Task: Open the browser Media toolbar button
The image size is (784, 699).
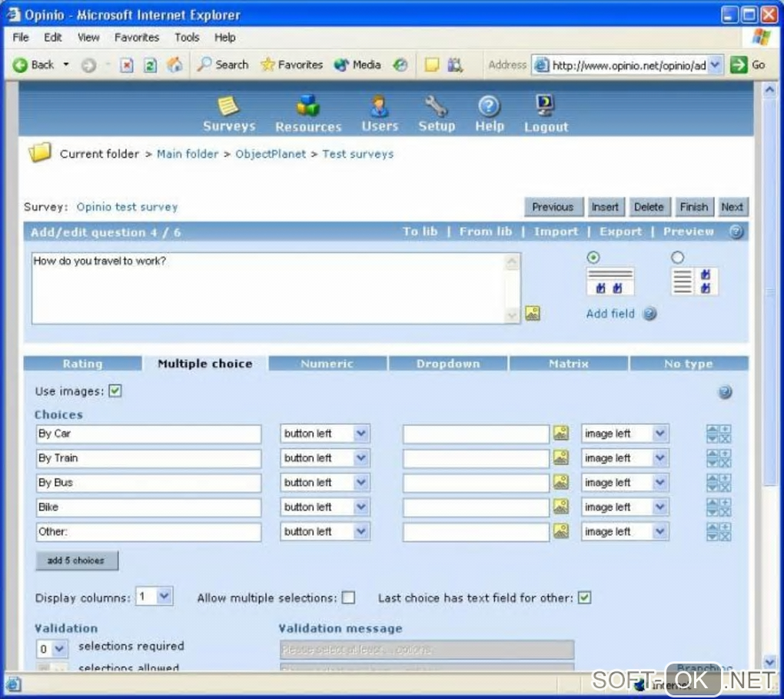Action: (x=357, y=65)
